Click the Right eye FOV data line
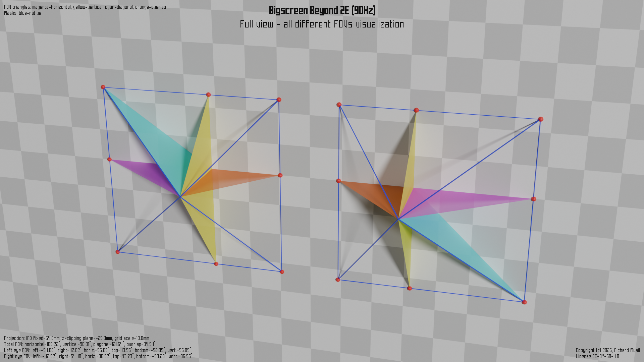The height and width of the screenshot is (362, 644). coord(98,356)
